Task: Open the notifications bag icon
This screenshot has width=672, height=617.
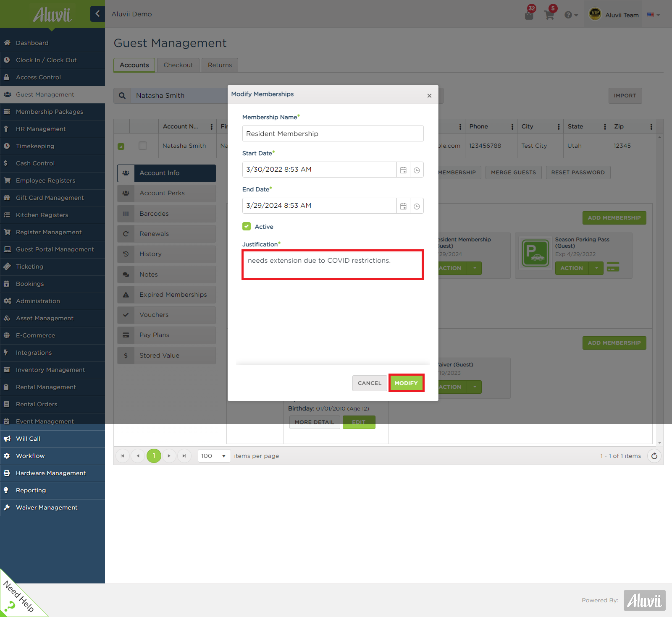Action: [x=529, y=15]
